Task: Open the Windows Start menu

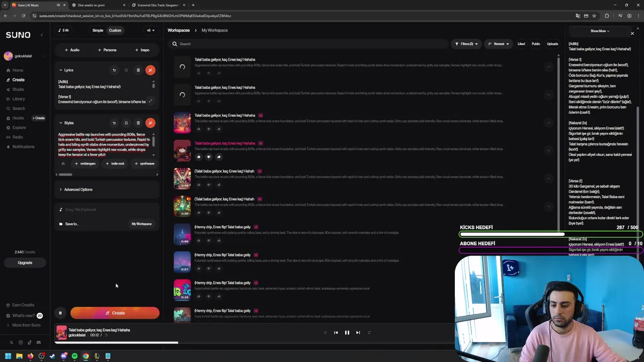Action: tap(8, 356)
